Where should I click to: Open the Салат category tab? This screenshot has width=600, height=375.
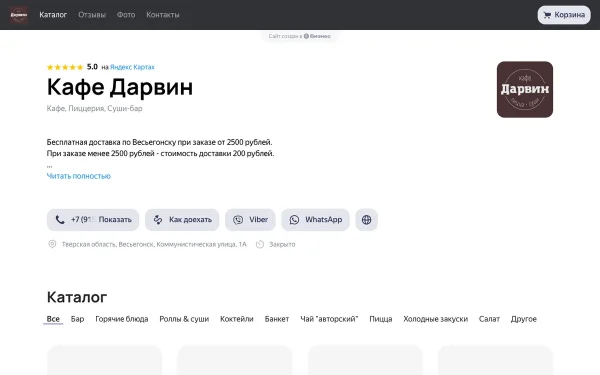point(489,319)
